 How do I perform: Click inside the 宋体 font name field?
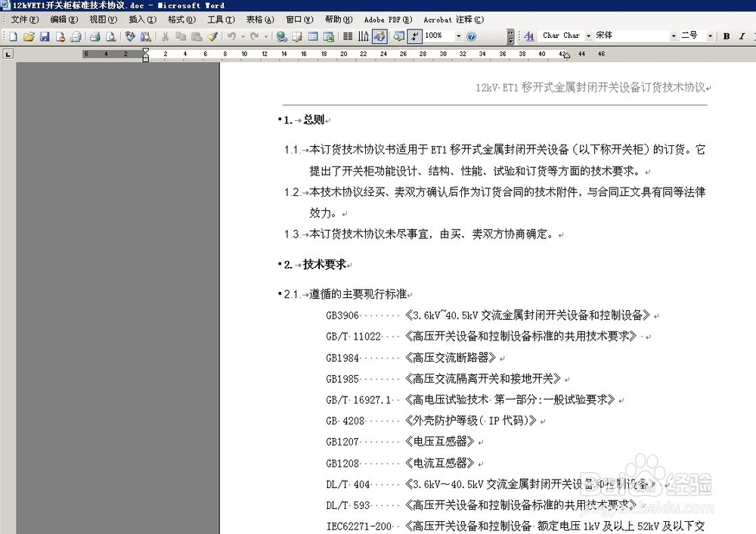pos(631,36)
